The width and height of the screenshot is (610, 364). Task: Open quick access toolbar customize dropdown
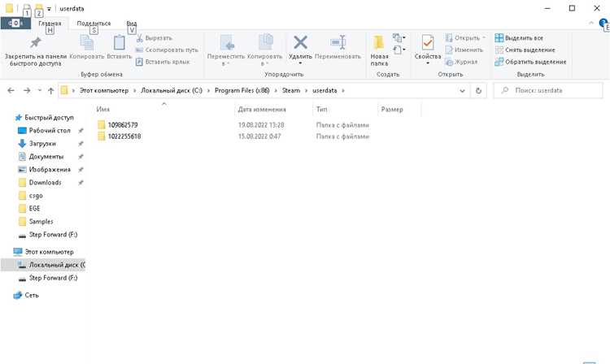click(49, 9)
